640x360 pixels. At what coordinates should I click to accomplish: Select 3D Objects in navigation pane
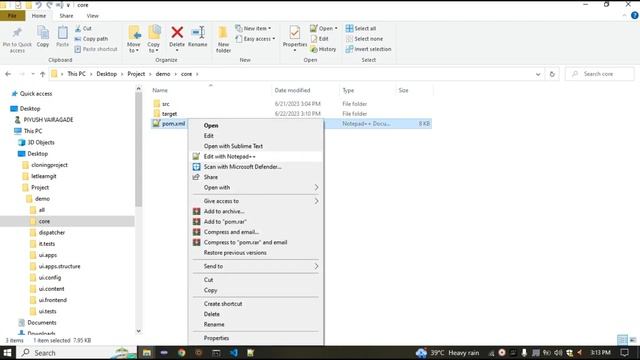tap(41, 142)
